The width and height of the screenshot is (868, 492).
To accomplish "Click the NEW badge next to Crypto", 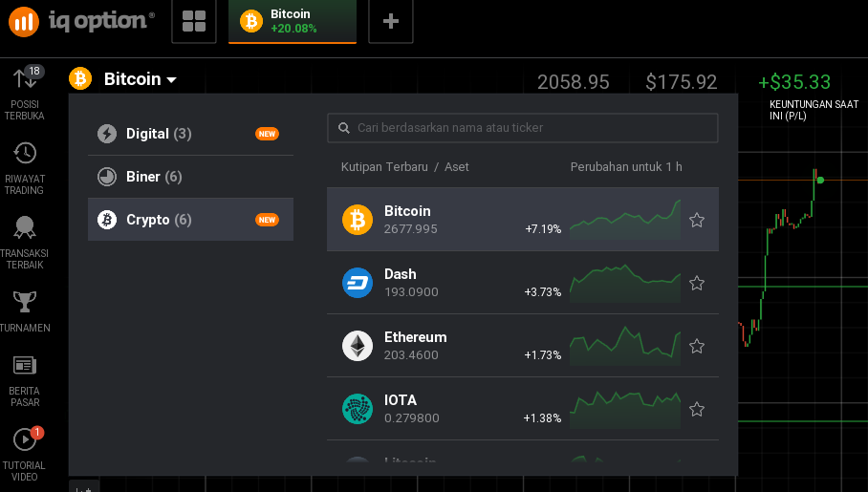I will (x=267, y=220).
